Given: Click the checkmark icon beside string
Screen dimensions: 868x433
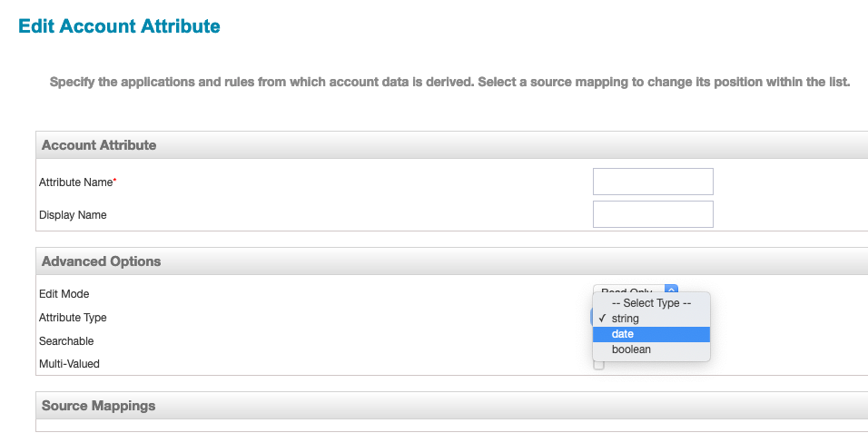Looking at the screenshot, I should 603,319.
